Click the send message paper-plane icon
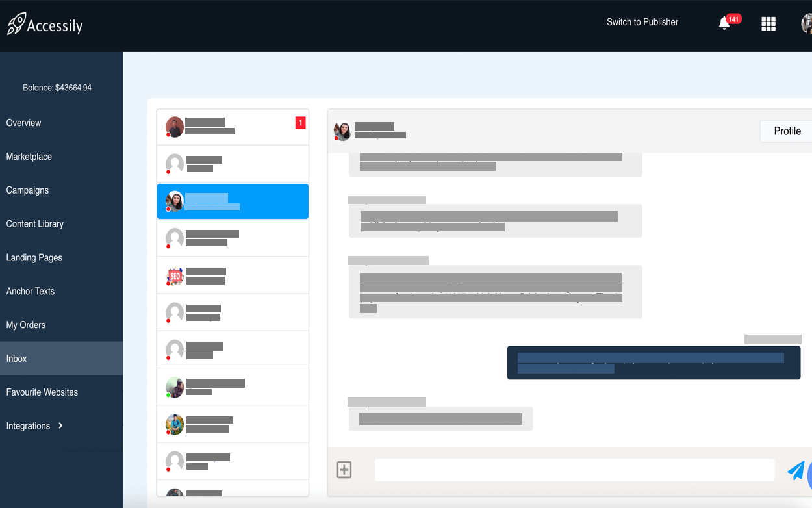Image resolution: width=812 pixels, height=508 pixels. (x=796, y=470)
